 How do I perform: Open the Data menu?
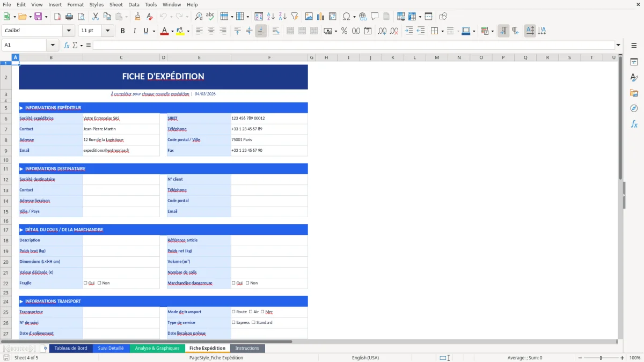pos(134,4)
